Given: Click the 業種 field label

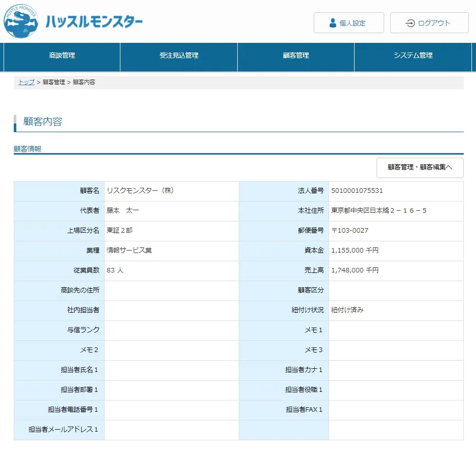Looking at the screenshot, I should coord(93,250).
